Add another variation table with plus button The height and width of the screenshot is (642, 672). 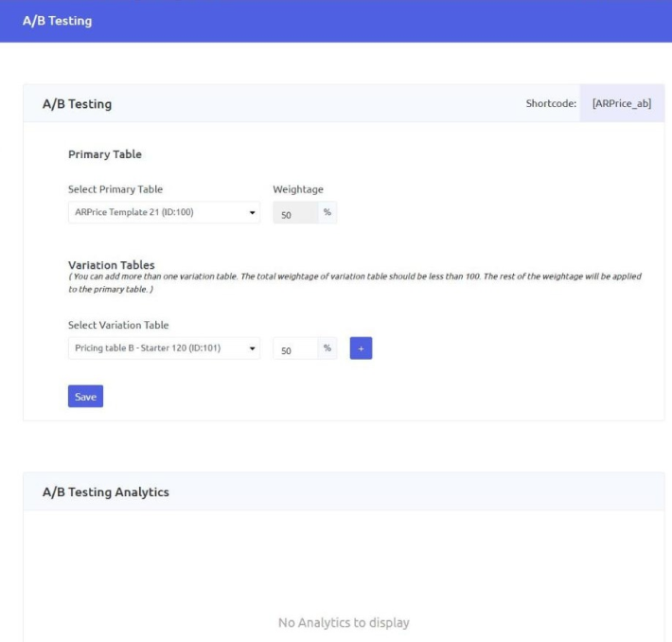(x=361, y=348)
